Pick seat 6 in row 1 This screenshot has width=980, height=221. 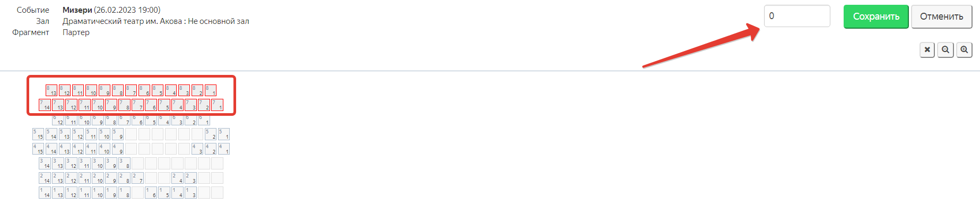point(151,192)
